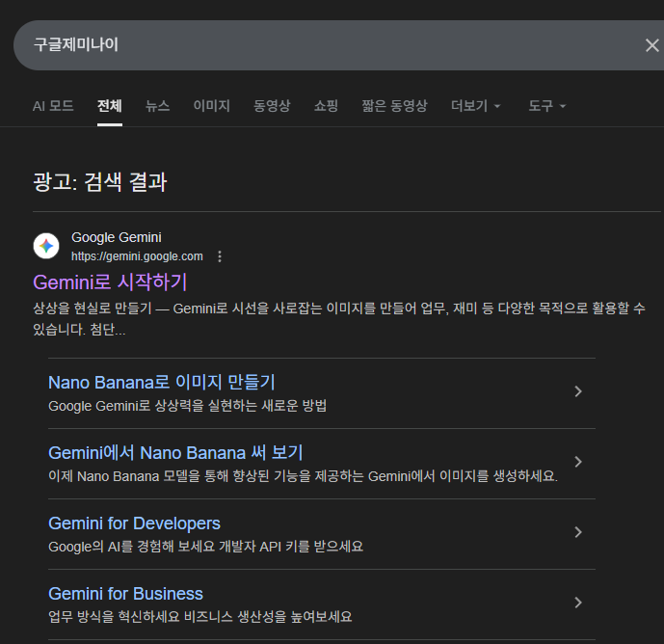Open the Gemini로 시작하기 ad headline
Image resolution: width=664 pixels, height=644 pixels.
pyautogui.click(x=110, y=282)
